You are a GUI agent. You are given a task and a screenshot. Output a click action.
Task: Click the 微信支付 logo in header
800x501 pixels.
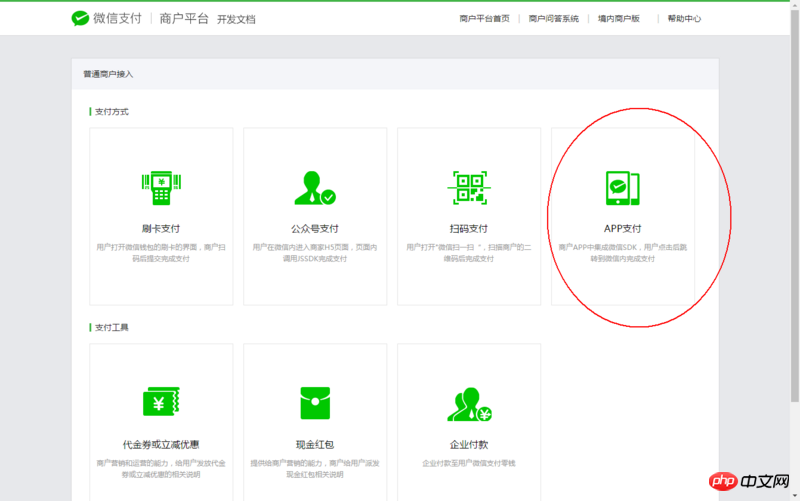108,18
